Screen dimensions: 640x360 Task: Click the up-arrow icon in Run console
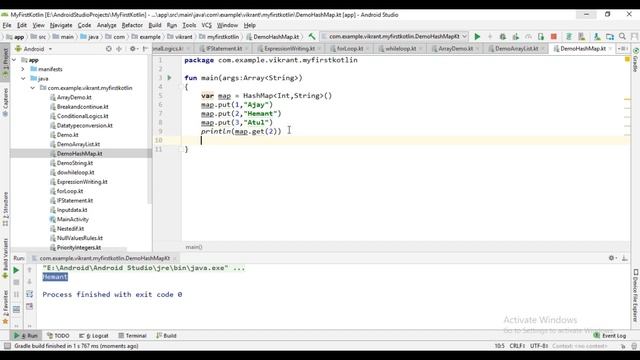tap(29, 270)
